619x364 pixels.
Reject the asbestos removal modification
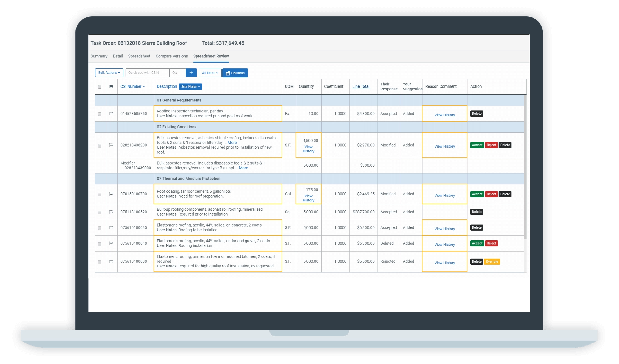point(491,145)
